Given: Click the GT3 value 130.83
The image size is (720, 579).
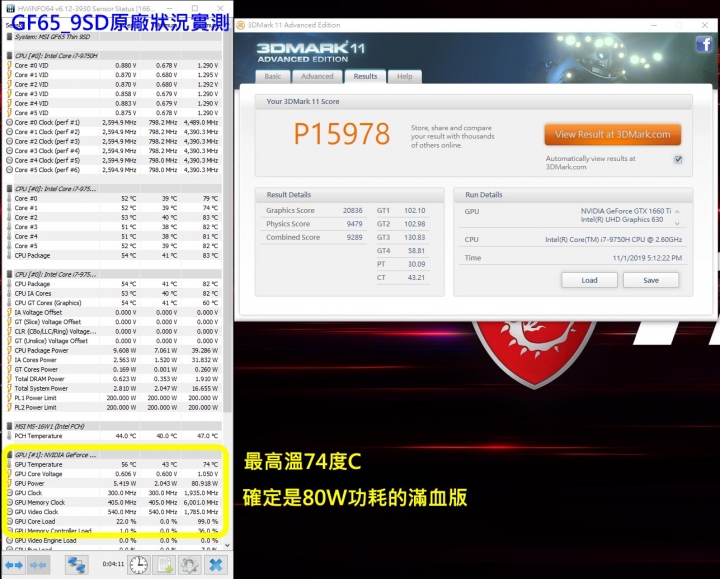Looking at the screenshot, I should [x=415, y=237].
